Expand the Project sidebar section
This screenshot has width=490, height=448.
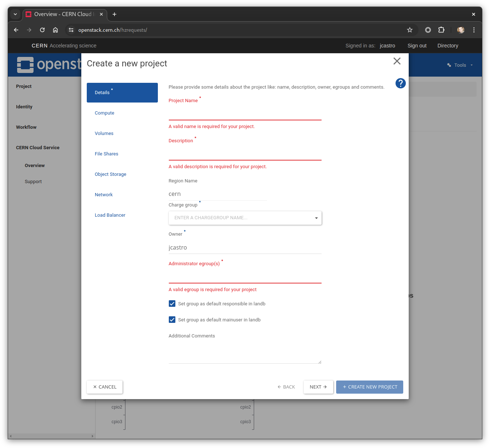coord(24,86)
